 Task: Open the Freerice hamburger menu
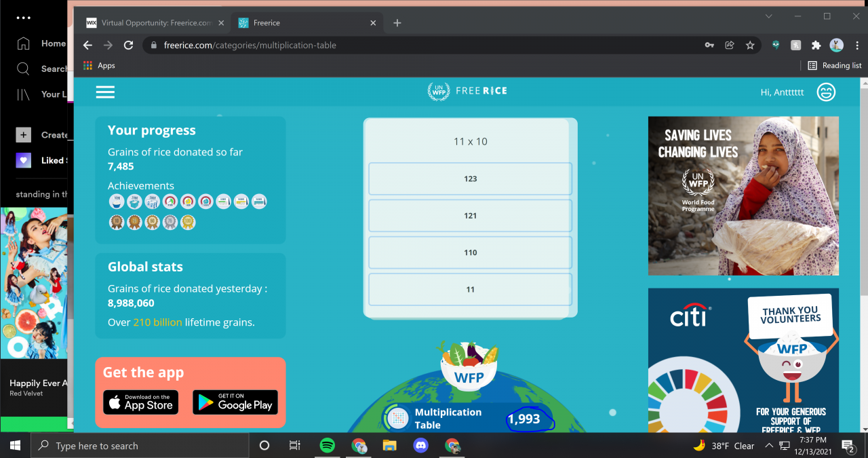(x=105, y=92)
